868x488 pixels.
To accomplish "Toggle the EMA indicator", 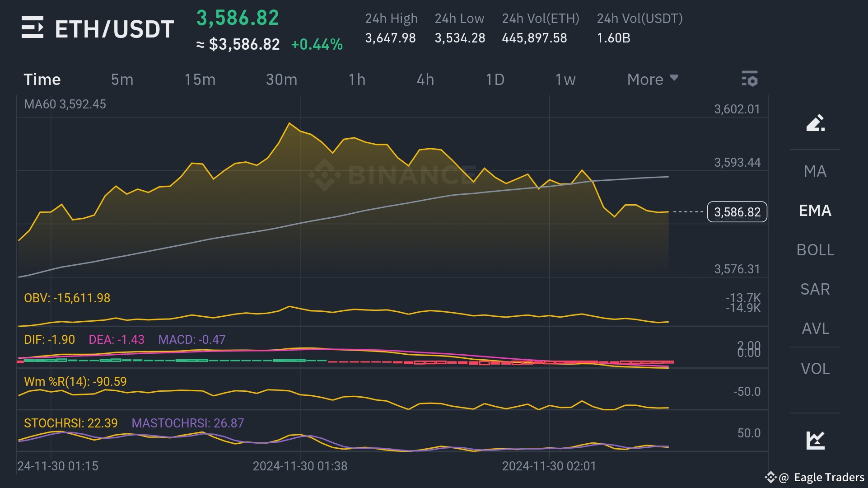I will coord(815,211).
